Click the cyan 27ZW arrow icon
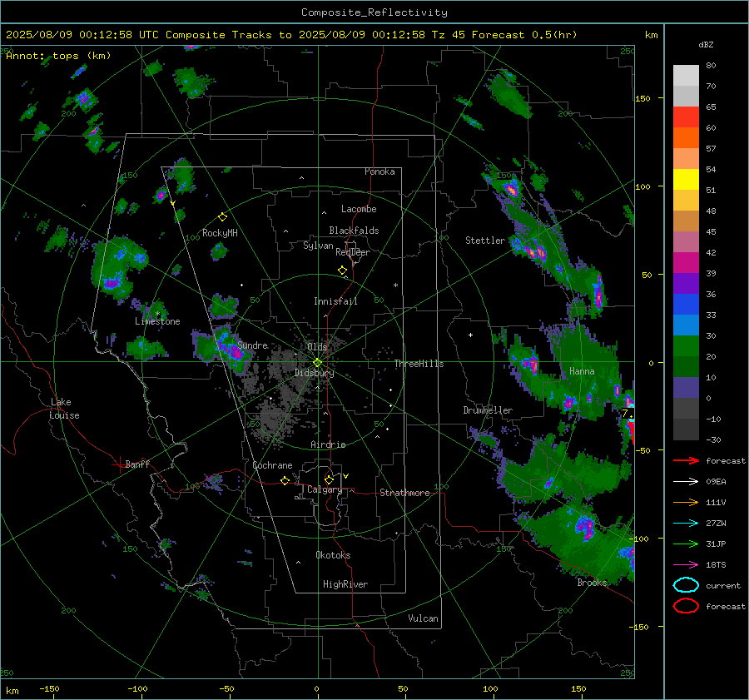The width and height of the screenshot is (749, 700). [686, 524]
